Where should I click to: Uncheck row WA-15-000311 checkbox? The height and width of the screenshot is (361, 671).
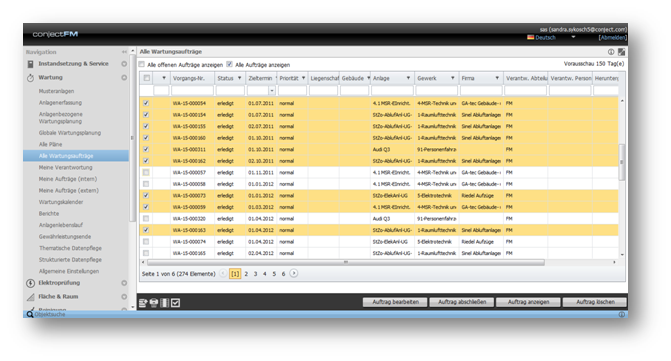(146, 149)
